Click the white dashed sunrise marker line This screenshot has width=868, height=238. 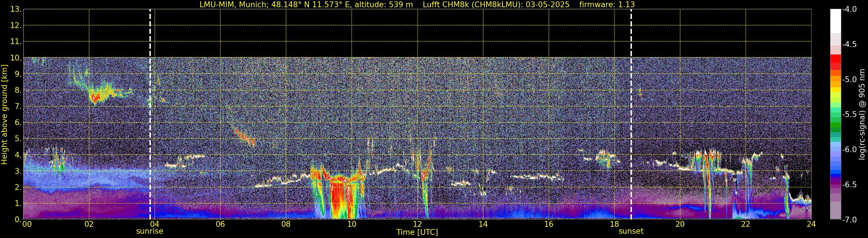pos(150,114)
